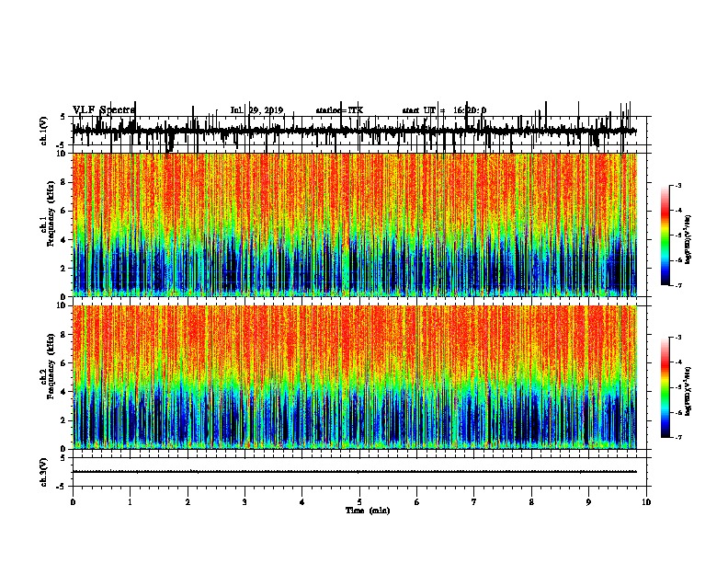This screenshot has height=563, width=728.
Task: Click the "-3" label on ch.1 color bar
Action: [x=678, y=185]
